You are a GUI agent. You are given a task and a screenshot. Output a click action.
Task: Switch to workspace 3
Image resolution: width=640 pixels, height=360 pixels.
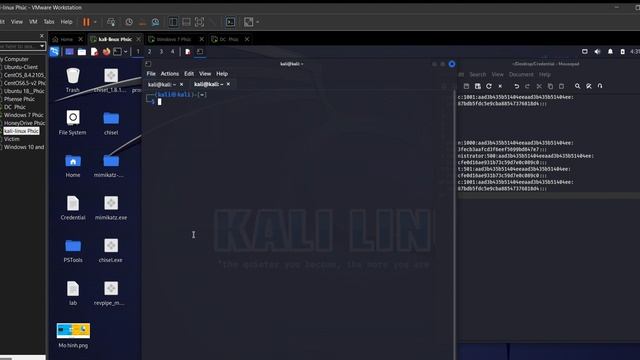pyautogui.click(x=161, y=51)
